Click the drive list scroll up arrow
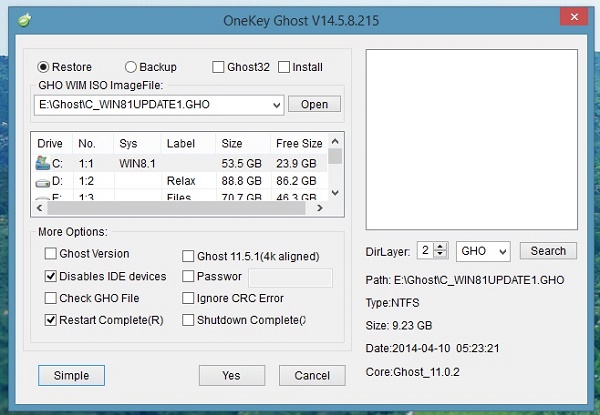 [335, 142]
